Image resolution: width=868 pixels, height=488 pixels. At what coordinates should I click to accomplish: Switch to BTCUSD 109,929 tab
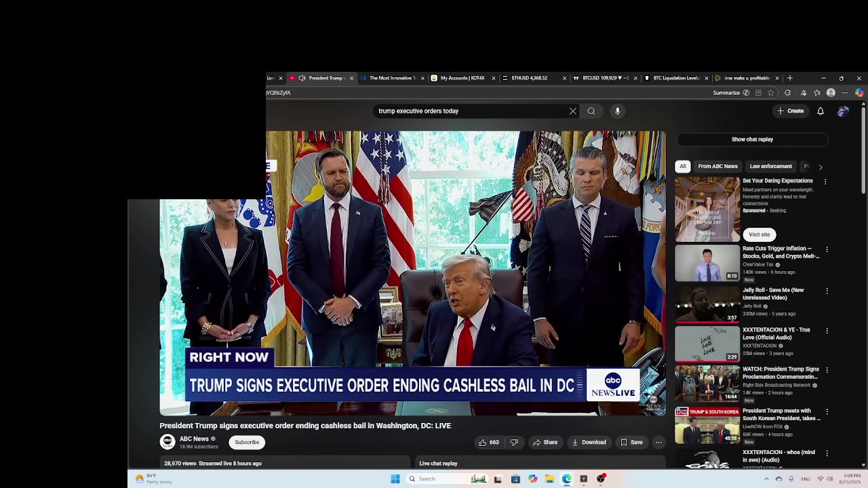[x=604, y=78]
